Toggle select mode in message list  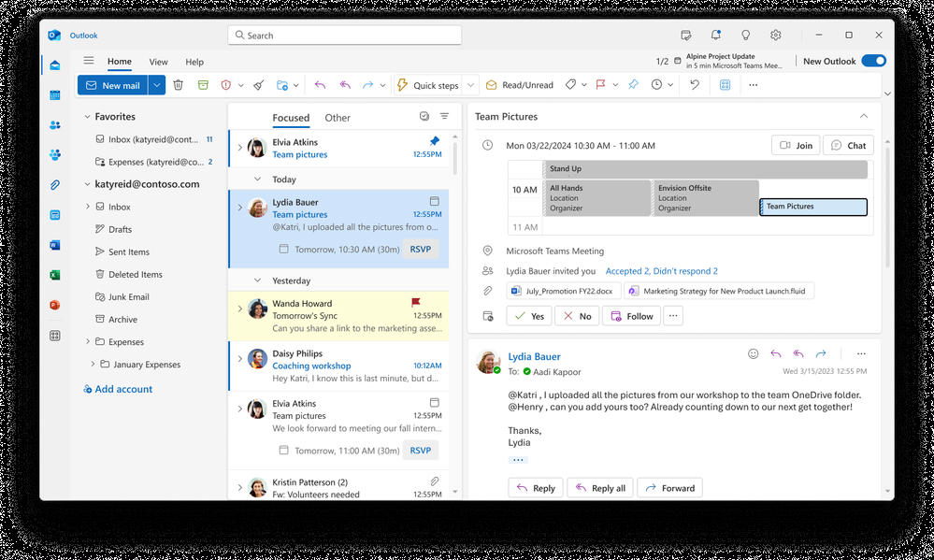(424, 116)
